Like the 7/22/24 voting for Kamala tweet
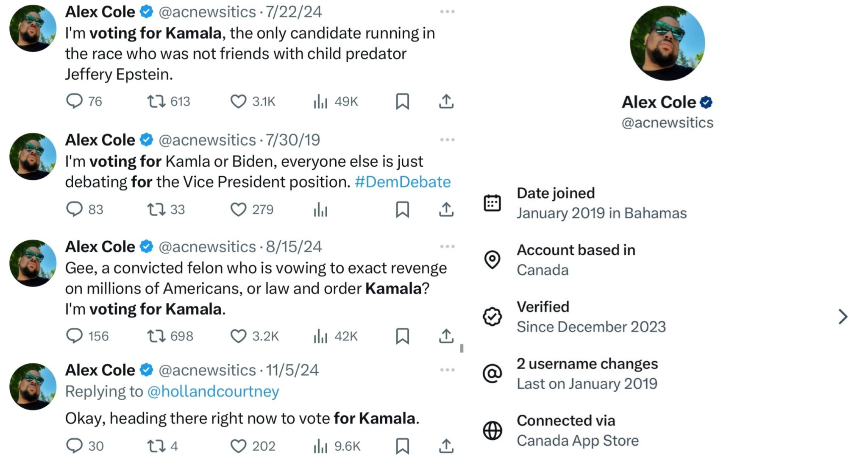Viewport: 868px width, 463px height. tap(238, 102)
